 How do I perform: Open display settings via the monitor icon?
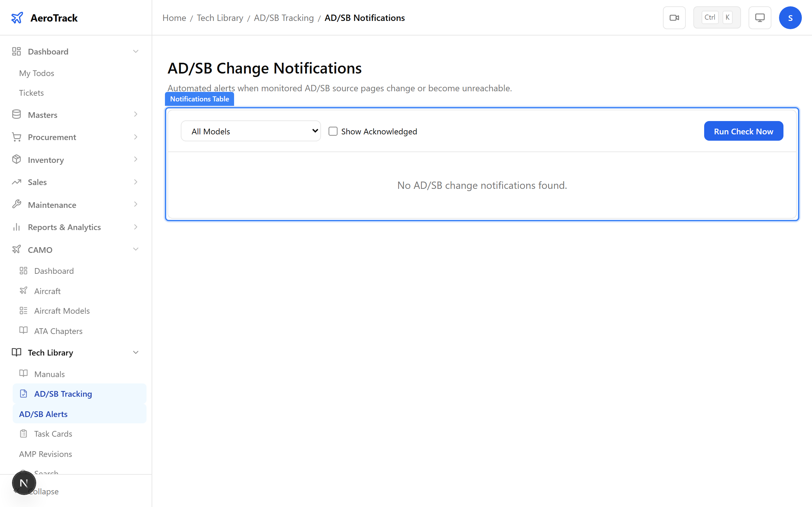pyautogui.click(x=760, y=17)
